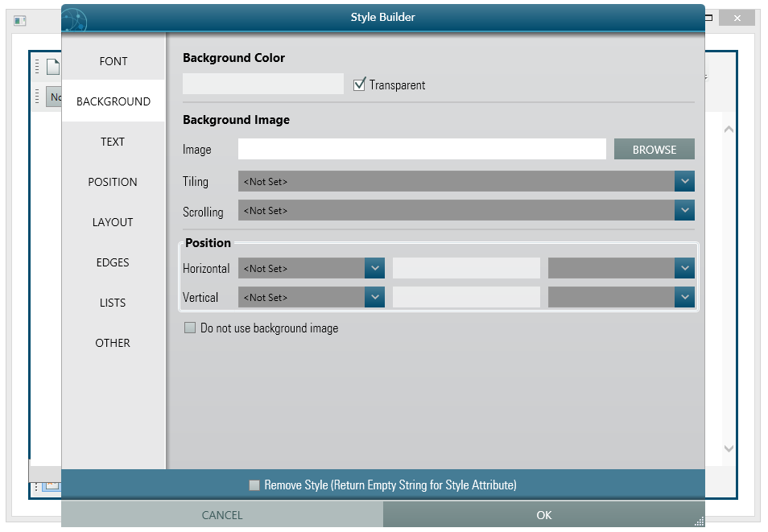
Task: Click the Style Builder globe logo icon
Action: coord(74,19)
